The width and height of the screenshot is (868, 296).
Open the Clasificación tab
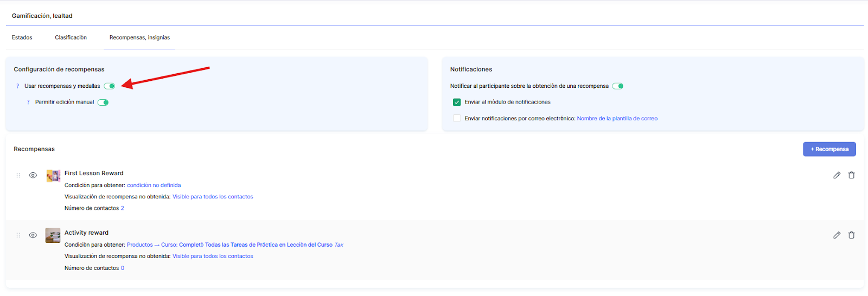tap(71, 37)
